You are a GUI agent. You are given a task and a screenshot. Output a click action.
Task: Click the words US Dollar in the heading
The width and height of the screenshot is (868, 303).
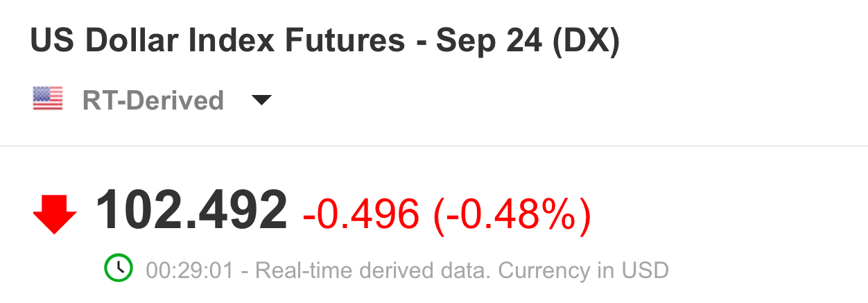pos(99,42)
